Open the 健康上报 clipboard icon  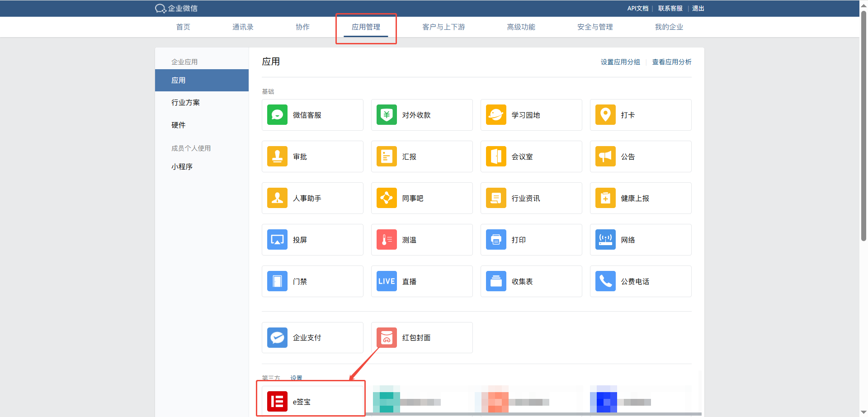[x=605, y=198]
